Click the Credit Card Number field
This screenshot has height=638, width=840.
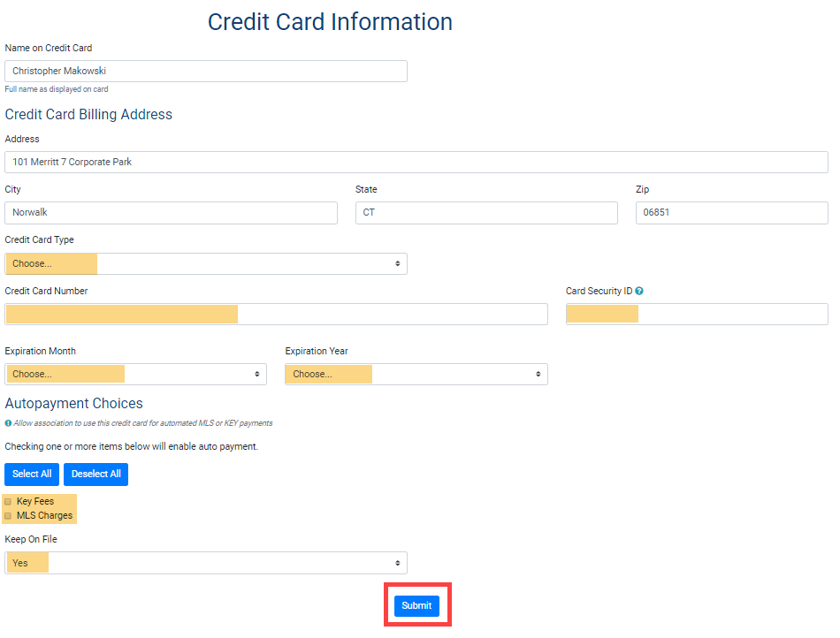(276, 315)
